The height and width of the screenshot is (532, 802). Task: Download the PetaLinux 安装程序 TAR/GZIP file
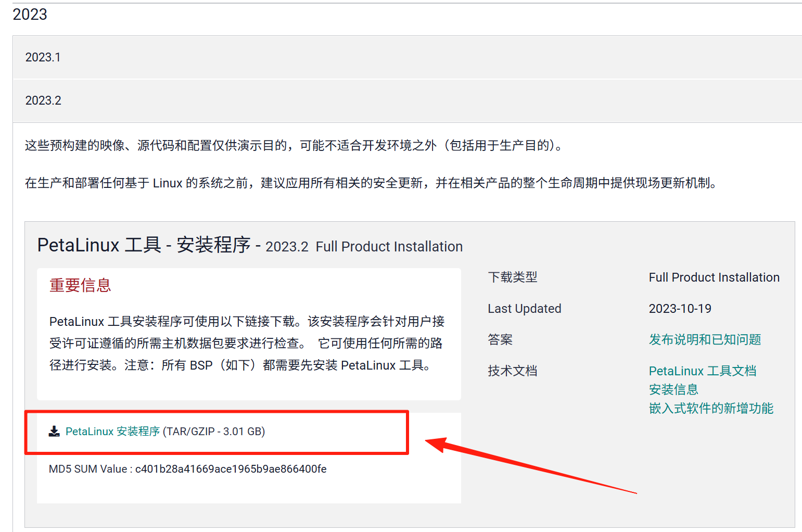[x=112, y=431]
